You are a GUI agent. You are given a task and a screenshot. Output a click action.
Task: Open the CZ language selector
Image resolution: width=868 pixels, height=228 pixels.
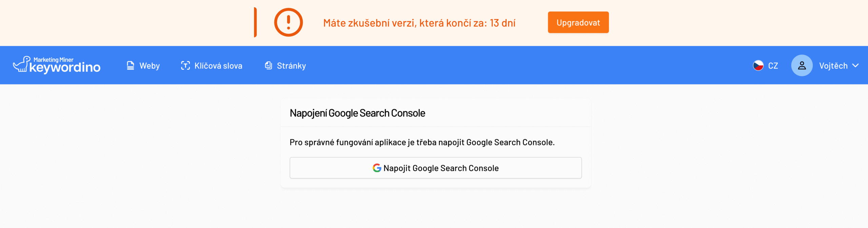pos(765,65)
